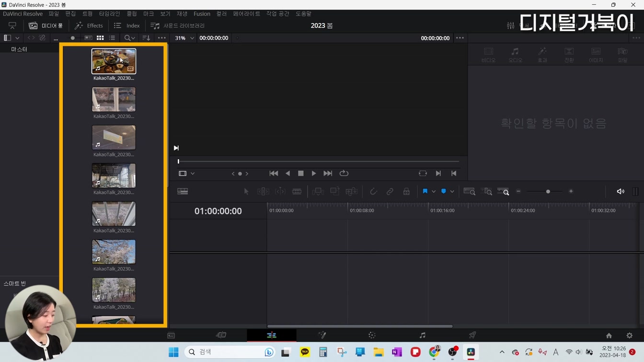Open the 작업 공간 menu
The width and height of the screenshot is (644, 362).
pyautogui.click(x=277, y=14)
